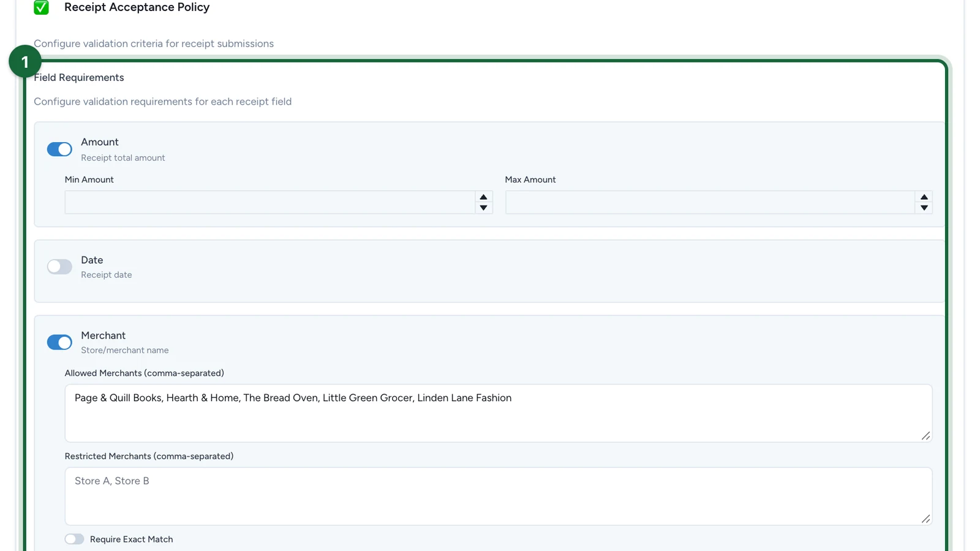Image resolution: width=980 pixels, height=551 pixels.
Task: Click the 'Require Exact Match' label text
Action: 132,539
